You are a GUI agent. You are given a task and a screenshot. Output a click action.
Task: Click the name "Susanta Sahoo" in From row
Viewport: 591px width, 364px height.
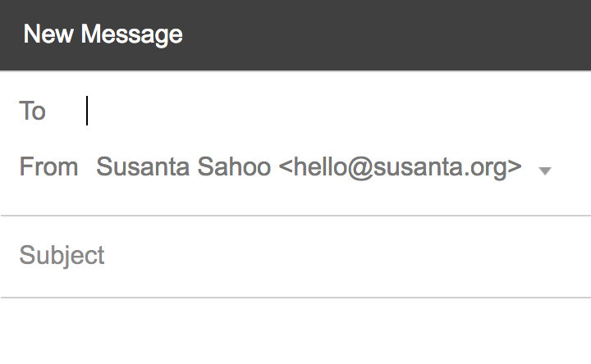click(183, 167)
